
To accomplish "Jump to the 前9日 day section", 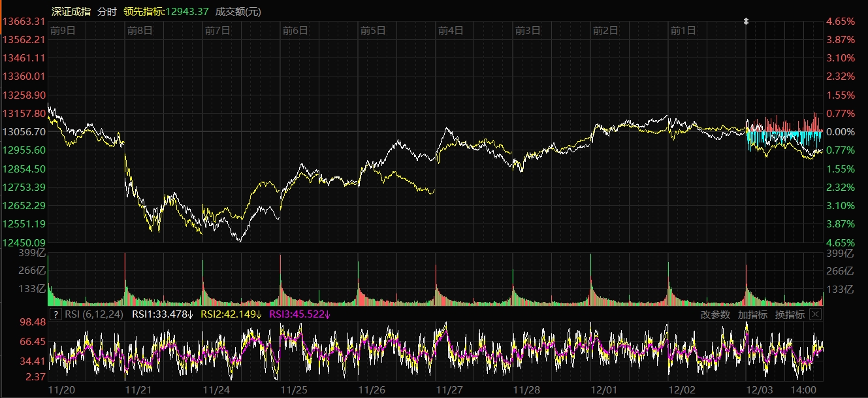I will [x=63, y=30].
